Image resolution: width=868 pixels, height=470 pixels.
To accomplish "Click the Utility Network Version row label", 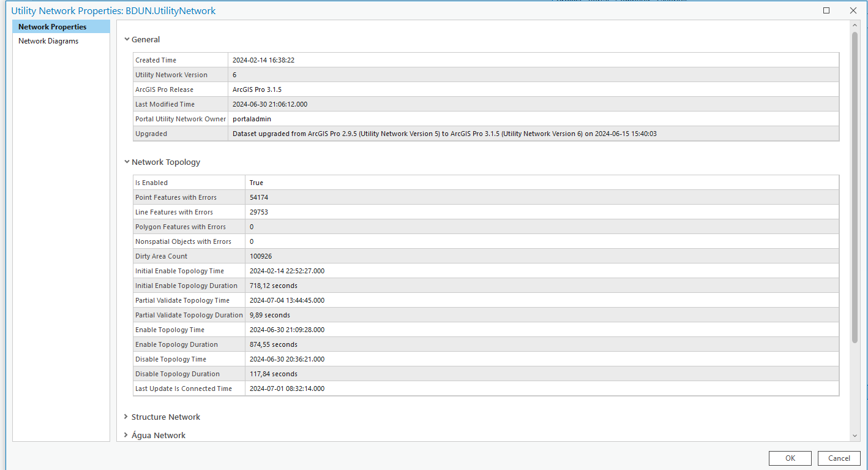I will pos(171,75).
